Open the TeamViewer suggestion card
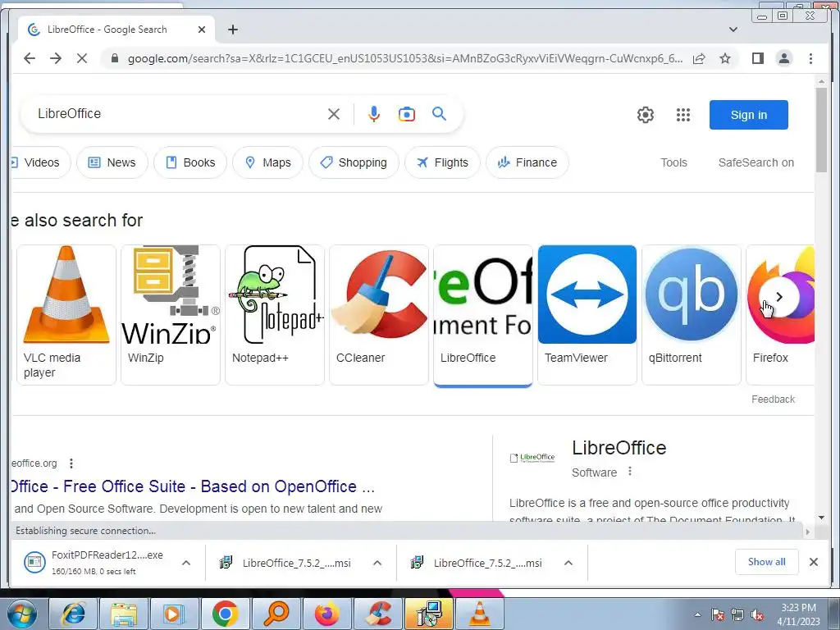This screenshot has width=840, height=630. (587, 315)
